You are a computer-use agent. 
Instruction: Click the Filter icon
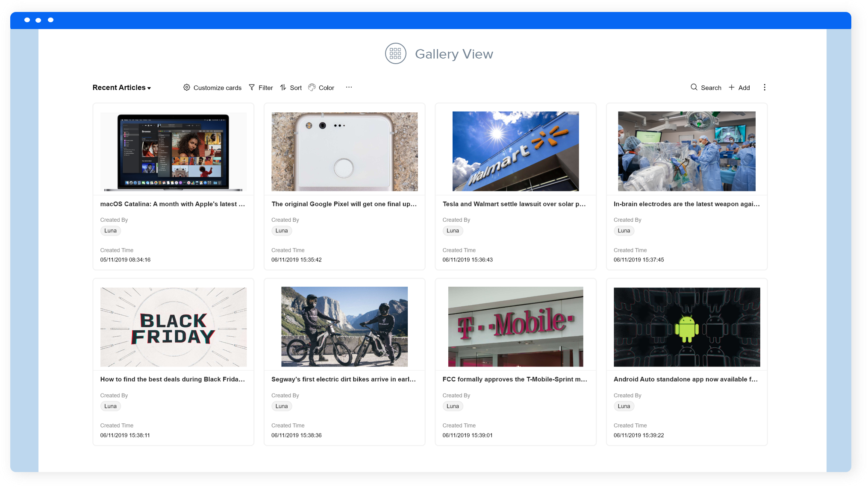coord(252,88)
